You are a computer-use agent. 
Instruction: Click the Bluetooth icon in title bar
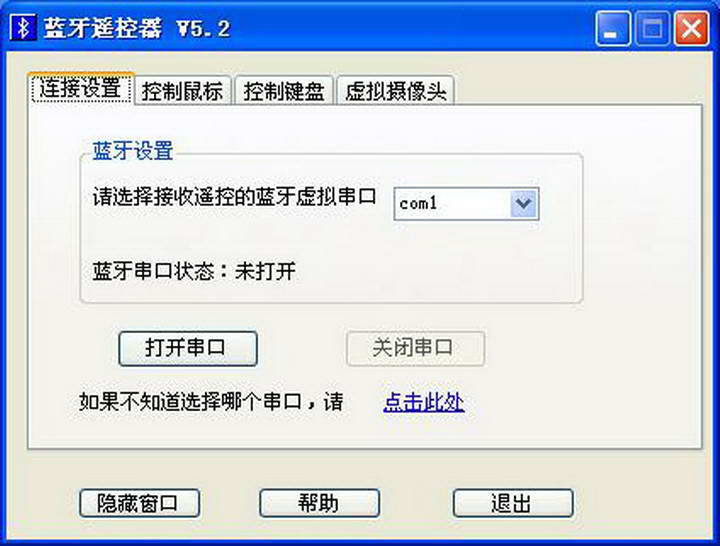pyautogui.click(x=22, y=28)
